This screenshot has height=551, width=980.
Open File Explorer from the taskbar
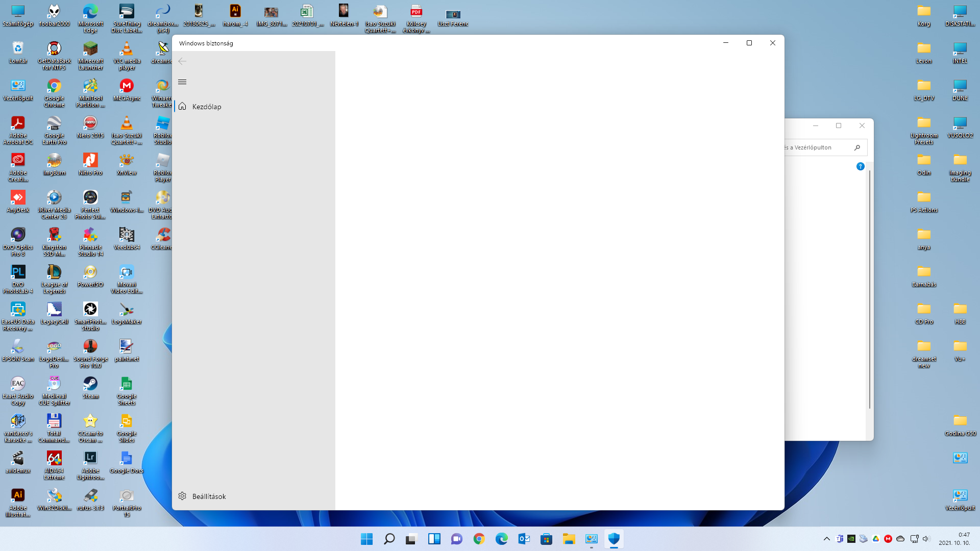tap(569, 539)
